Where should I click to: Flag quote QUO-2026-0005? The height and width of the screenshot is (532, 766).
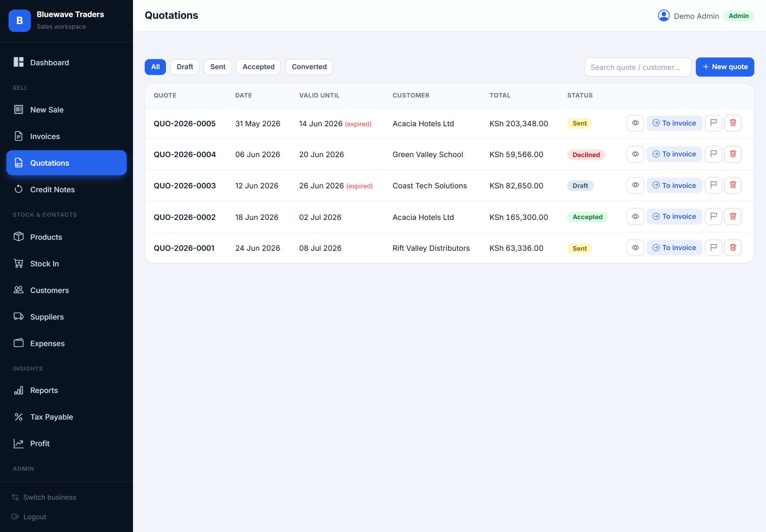714,123
